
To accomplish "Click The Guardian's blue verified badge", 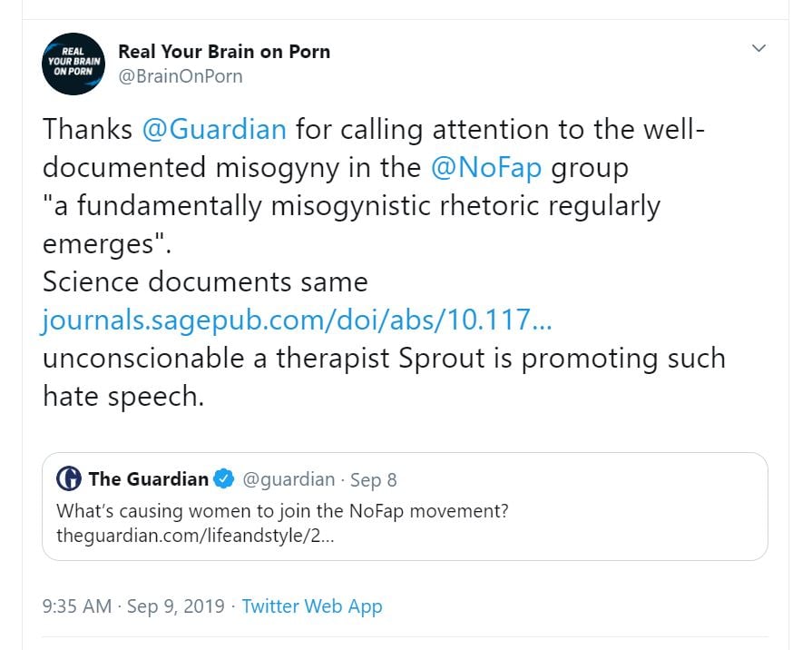I will tap(225, 478).
